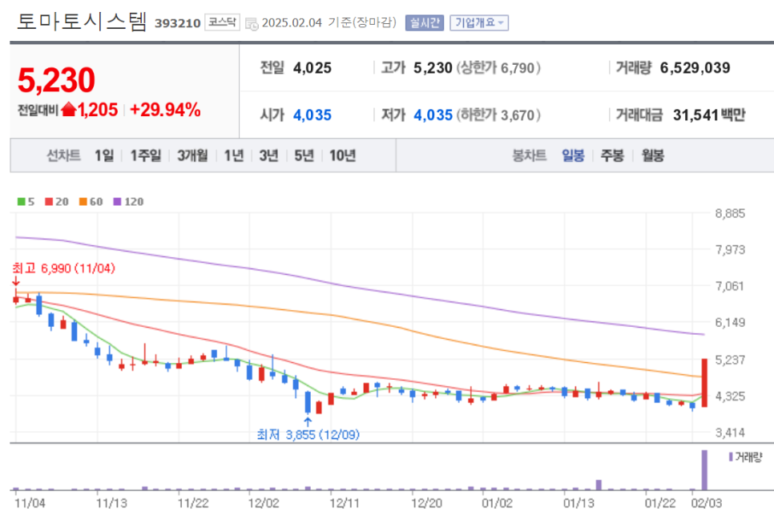Click the 거래대금 value 31,541 백만

point(709,115)
